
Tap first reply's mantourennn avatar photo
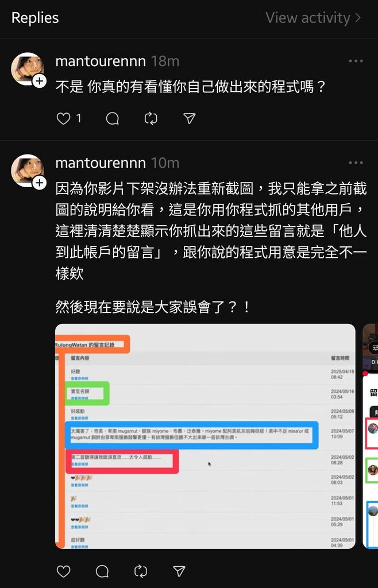[27, 69]
